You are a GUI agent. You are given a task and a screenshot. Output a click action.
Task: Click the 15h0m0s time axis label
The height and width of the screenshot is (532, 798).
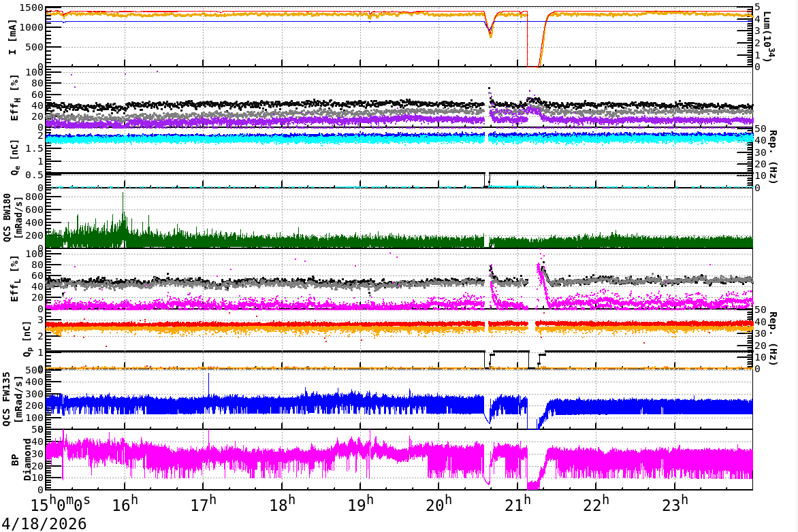point(61,503)
